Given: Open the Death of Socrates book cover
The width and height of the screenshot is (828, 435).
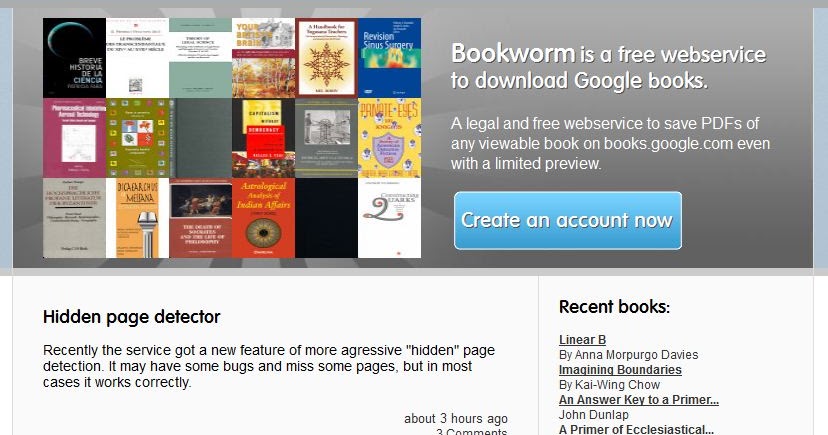Looking at the screenshot, I should click(x=200, y=218).
